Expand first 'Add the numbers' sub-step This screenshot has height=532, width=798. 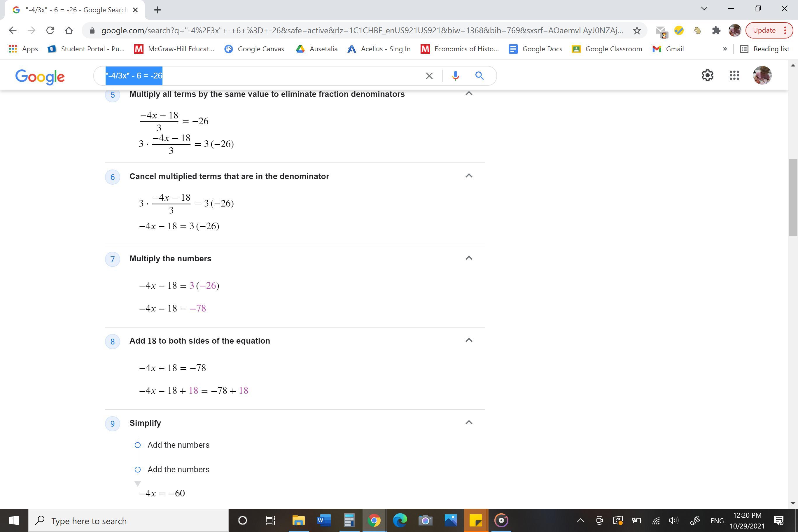pyautogui.click(x=178, y=445)
